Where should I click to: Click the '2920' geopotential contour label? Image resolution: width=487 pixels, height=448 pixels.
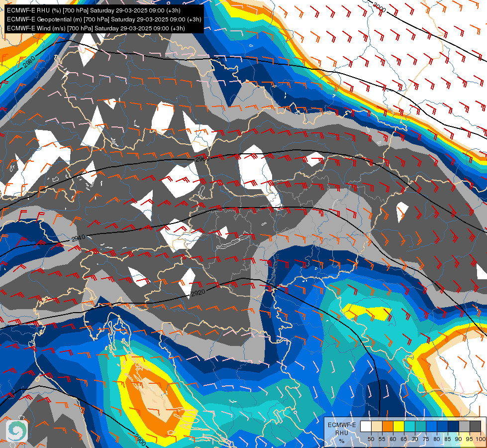tap(198, 293)
